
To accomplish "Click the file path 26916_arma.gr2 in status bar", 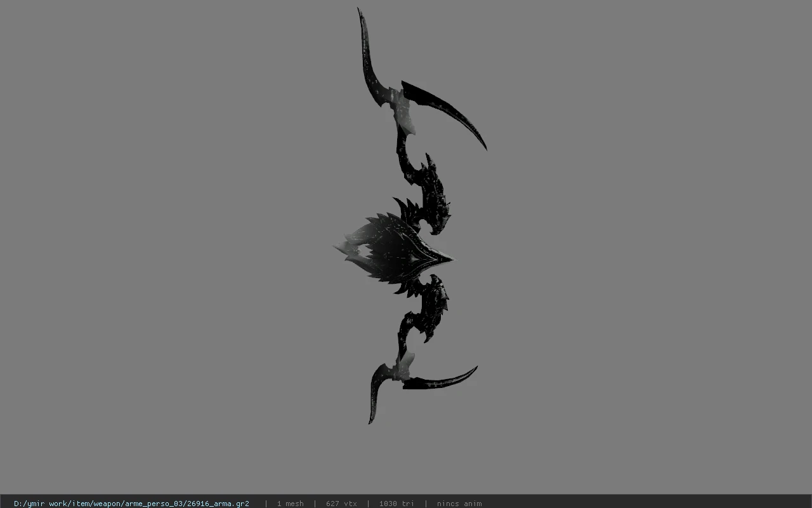I will click(x=131, y=504).
